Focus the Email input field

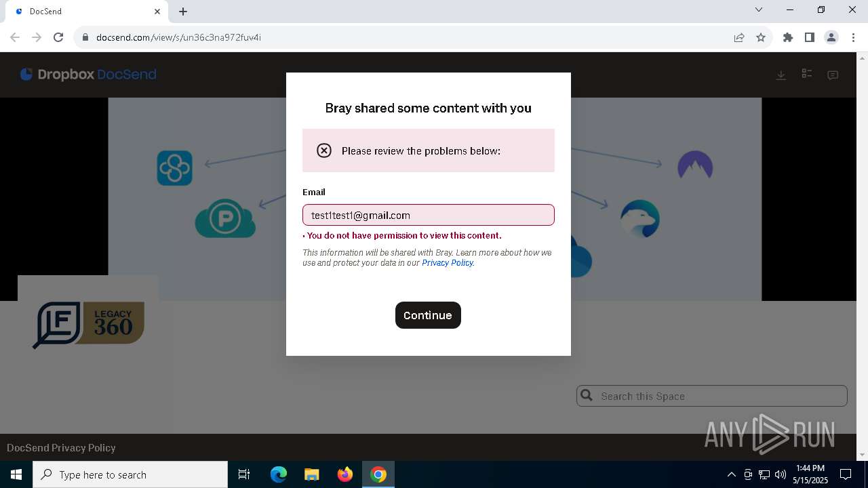[429, 215]
